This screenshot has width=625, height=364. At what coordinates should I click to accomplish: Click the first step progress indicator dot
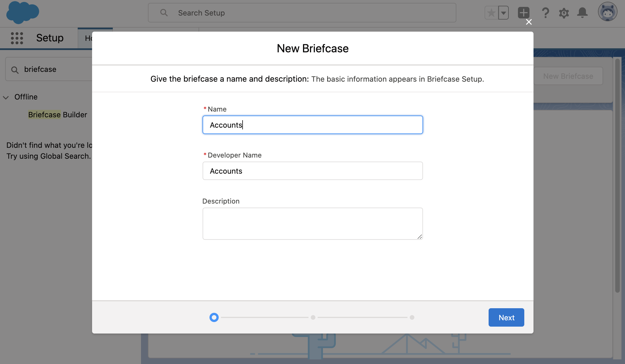click(x=214, y=317)
